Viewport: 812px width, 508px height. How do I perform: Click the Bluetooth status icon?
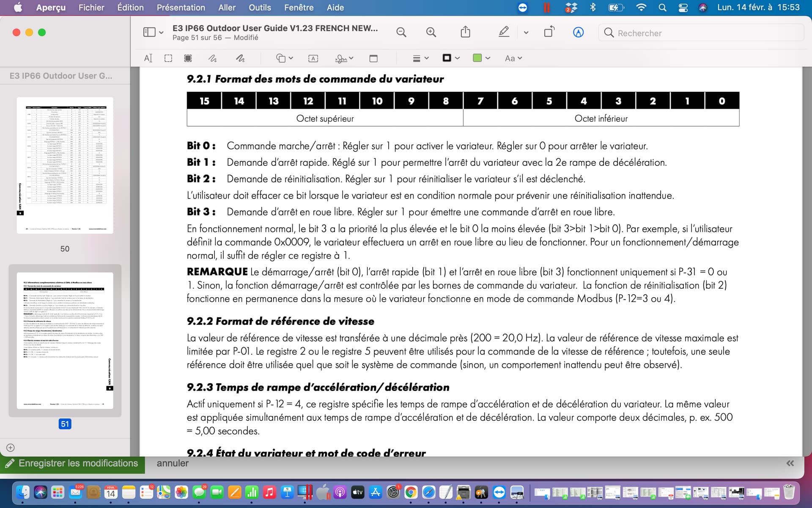(x=593, y=8)
